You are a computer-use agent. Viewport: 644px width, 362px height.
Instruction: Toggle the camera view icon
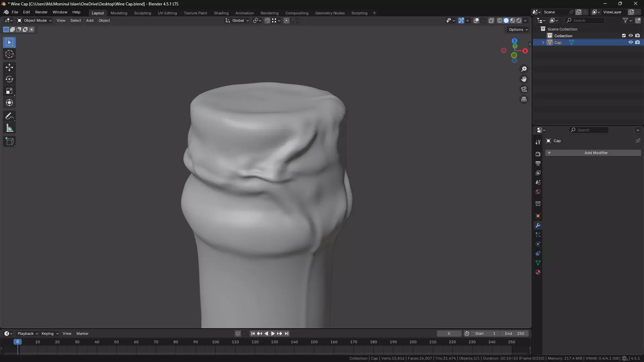524,89
